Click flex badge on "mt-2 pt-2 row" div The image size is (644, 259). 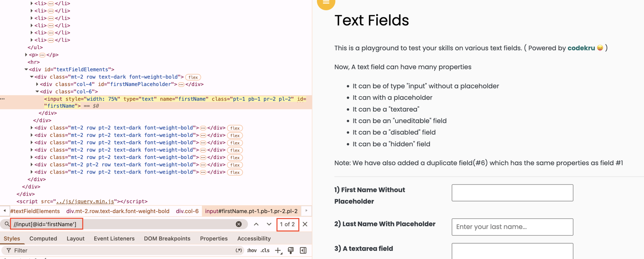[235, 165]
